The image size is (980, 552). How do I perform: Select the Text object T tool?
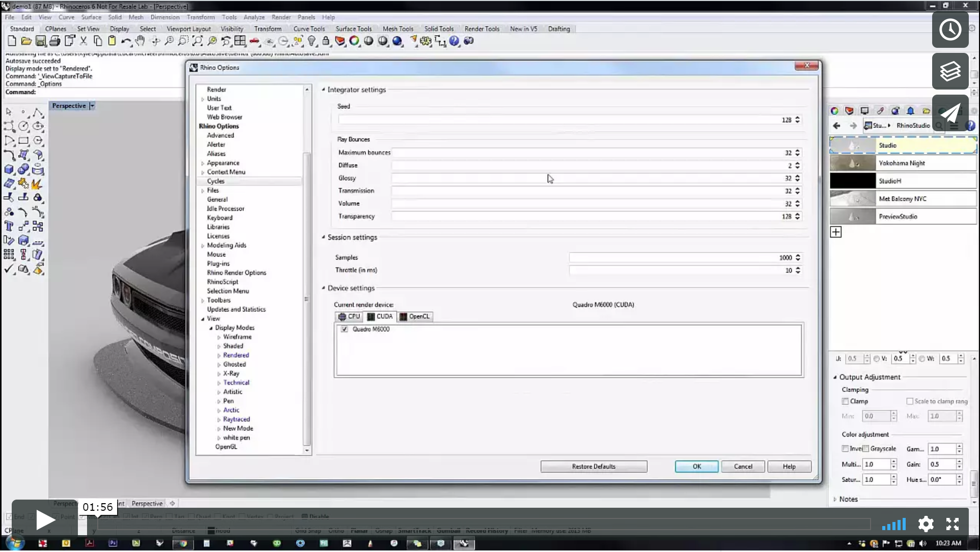point(9,226)
